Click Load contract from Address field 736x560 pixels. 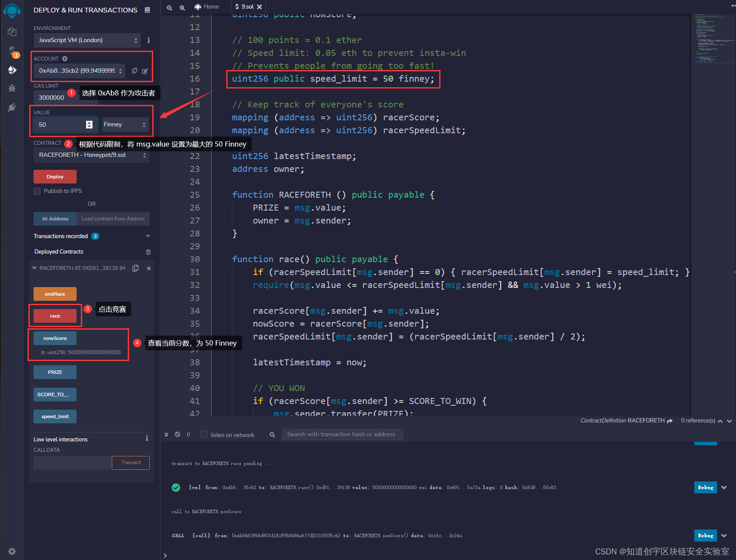tap(113, 219)
